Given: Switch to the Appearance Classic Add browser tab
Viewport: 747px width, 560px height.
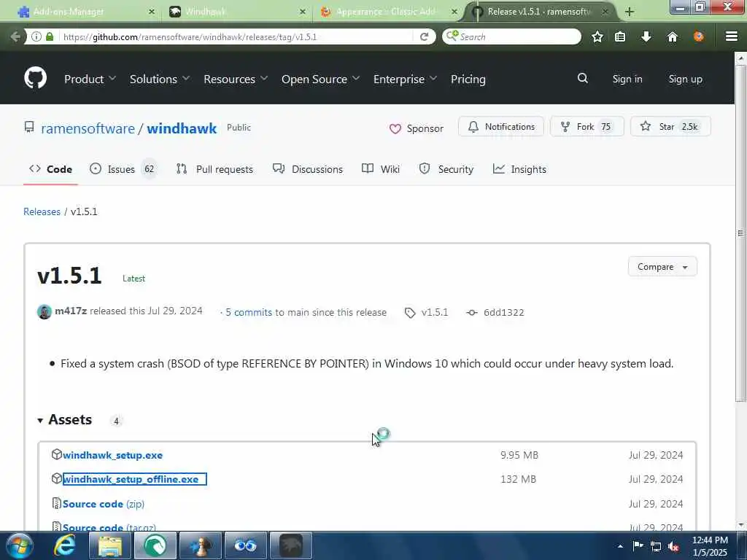Looking at the screenshot, I should pyautogui.click(x=388, y=12).
